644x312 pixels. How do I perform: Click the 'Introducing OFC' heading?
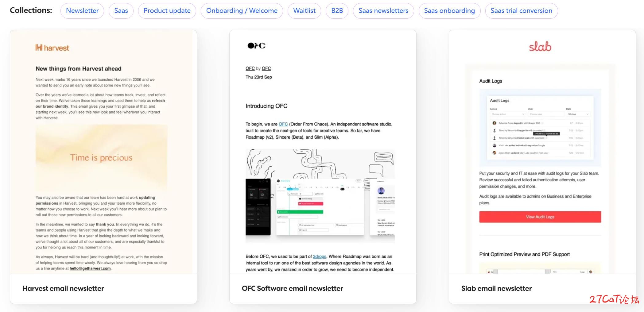tap(266, 106)
